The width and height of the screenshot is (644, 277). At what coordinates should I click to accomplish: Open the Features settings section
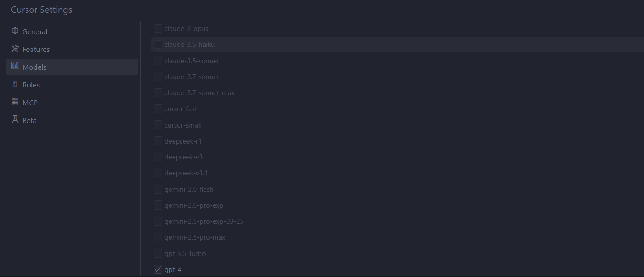coord(72,49)
